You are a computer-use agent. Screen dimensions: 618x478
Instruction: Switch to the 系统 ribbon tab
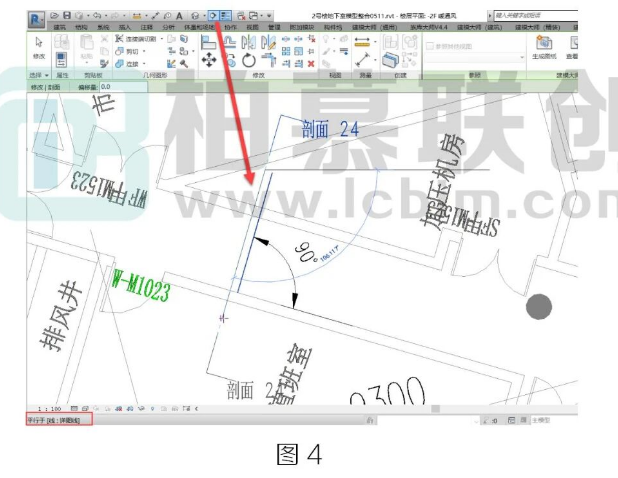pyautogui.click(x=103, y=28)
